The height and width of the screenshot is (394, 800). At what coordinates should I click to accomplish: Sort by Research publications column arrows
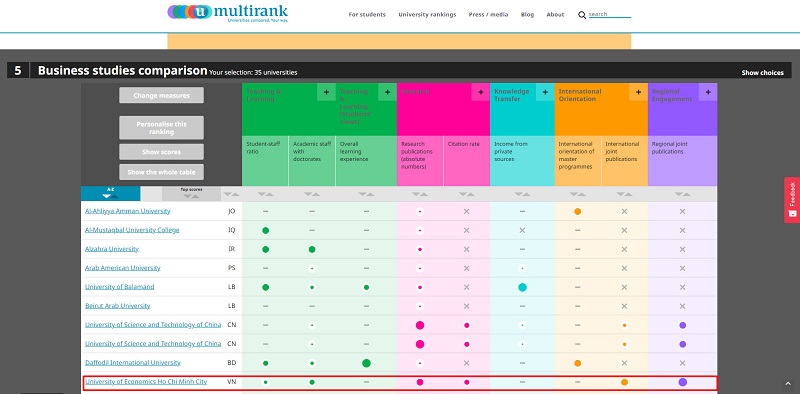pyautogui.click(x=420, y=194)
